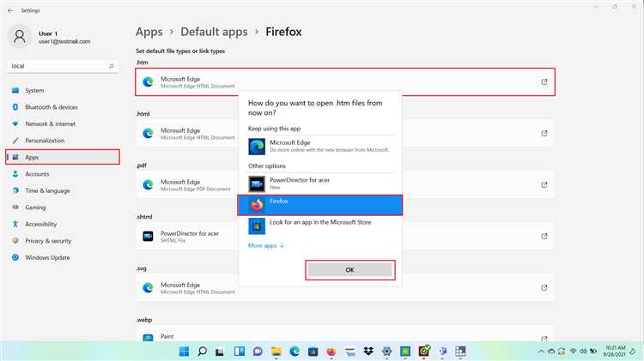Open taskbar Search

[x=202, y=352]
